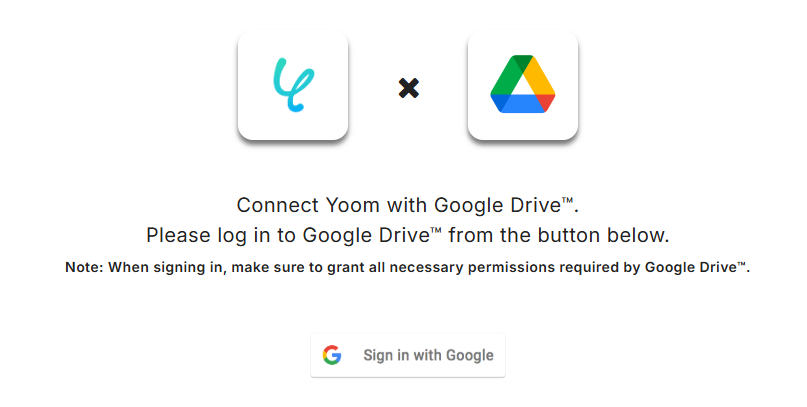
Task: Click the word "Note:" in bold line
Action: coord(84,268)
